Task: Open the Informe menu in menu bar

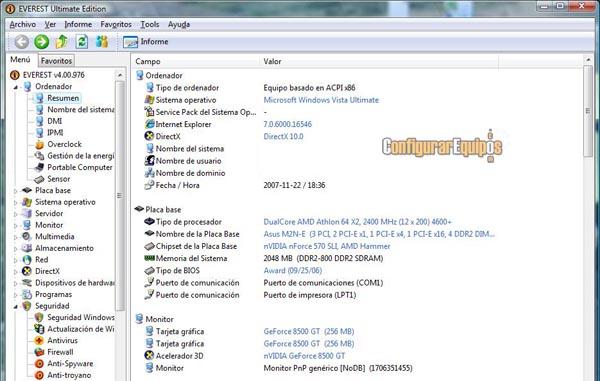Action: coord(78,24)
